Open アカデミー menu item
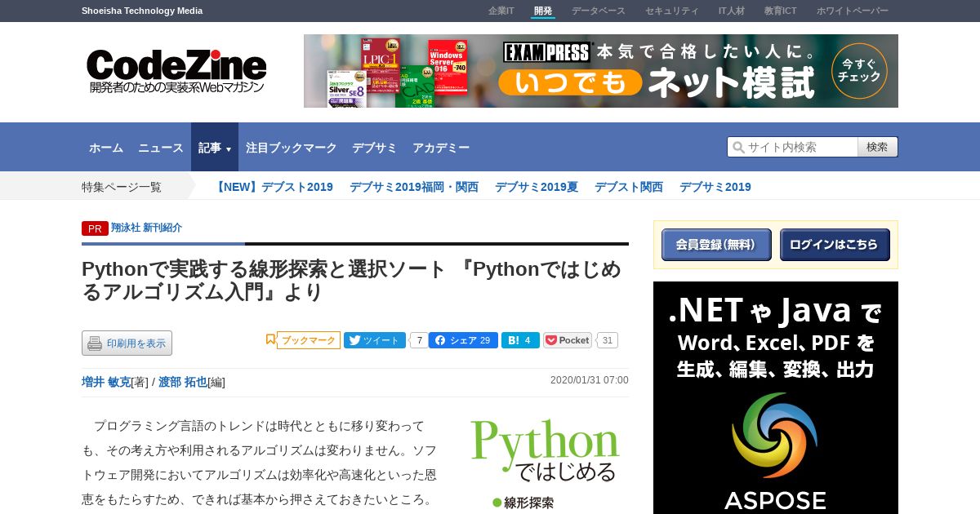Image resolution: width=980 pixels, height=514 pixels. click(441, 148)
